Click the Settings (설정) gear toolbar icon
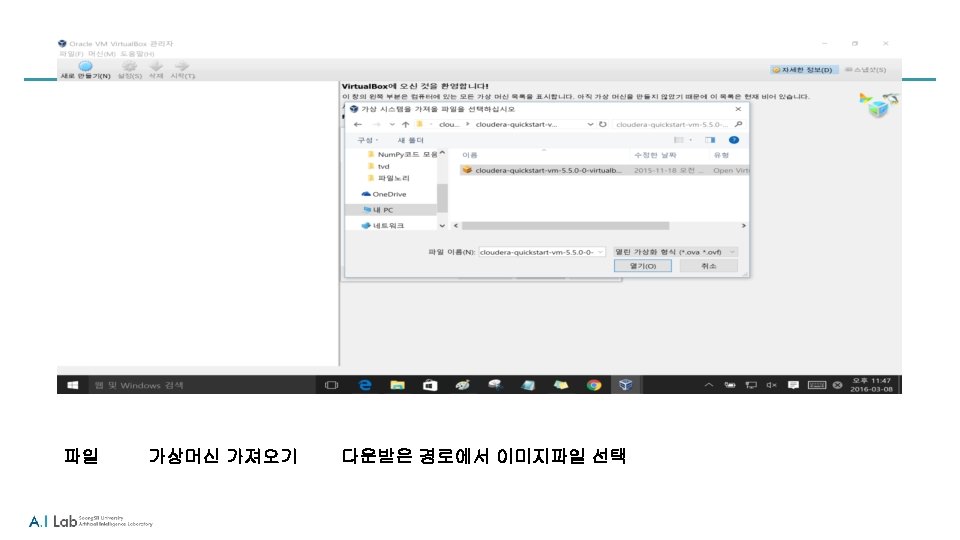Viewport: 960px width, 540px height. point(129,66)
